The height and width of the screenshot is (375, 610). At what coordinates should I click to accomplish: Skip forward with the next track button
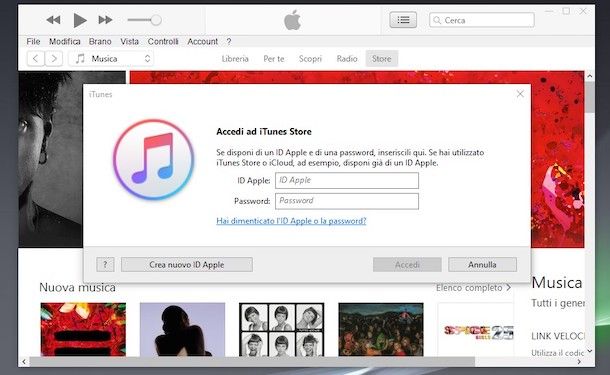click(x=105, y=20)
